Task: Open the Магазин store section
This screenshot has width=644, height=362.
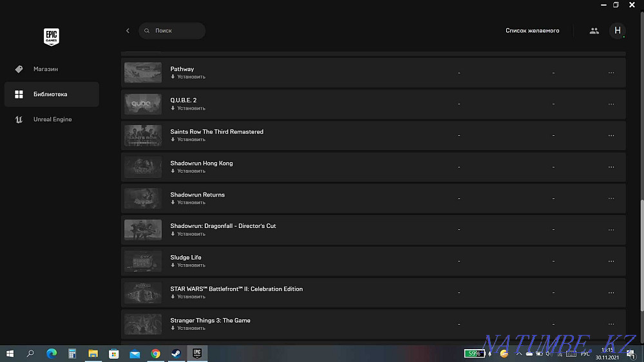Action: [x=52, y=69]
